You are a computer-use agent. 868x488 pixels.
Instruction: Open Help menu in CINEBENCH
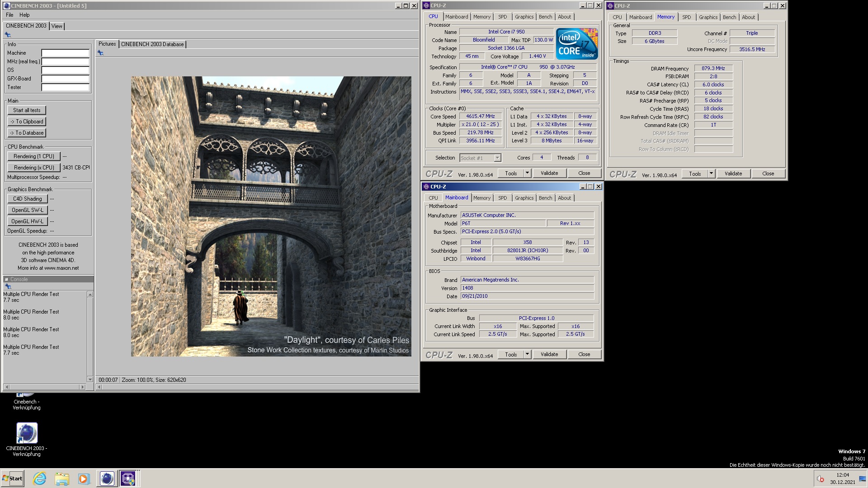point(24,15)
